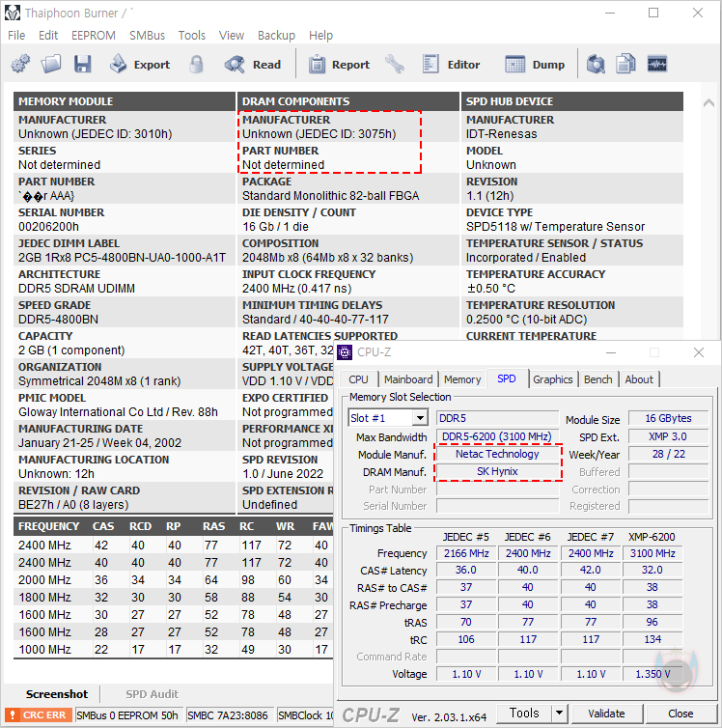
Task: Click the MEMORY MODULE section header
Action: pos(124,101)
